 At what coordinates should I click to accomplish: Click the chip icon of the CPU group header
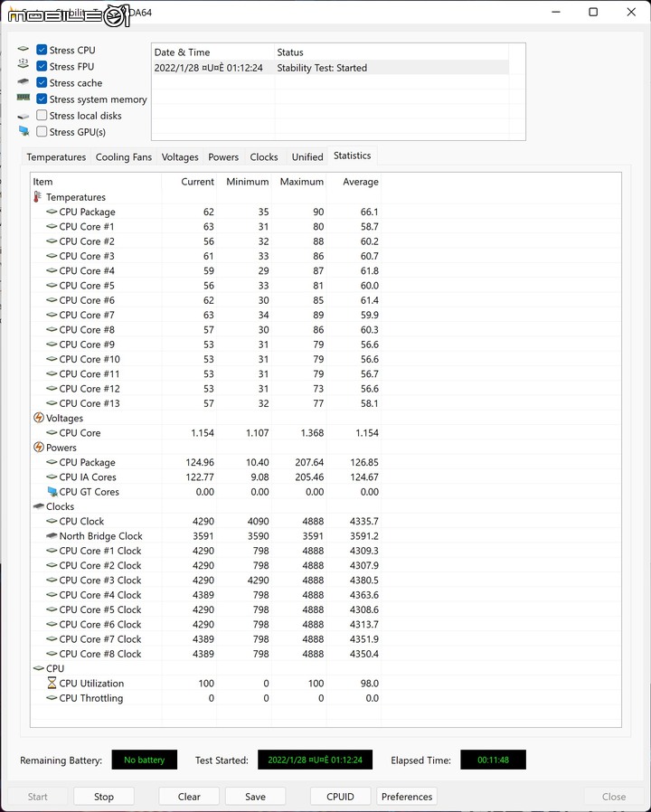point(38,668)
